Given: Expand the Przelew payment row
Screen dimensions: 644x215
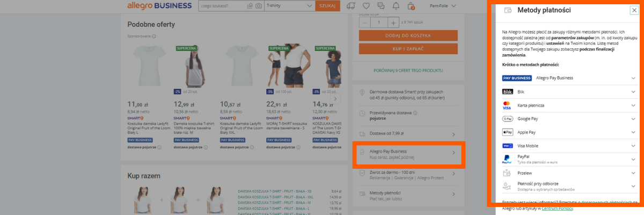Looking at the screenshot, I should [569, 173].
